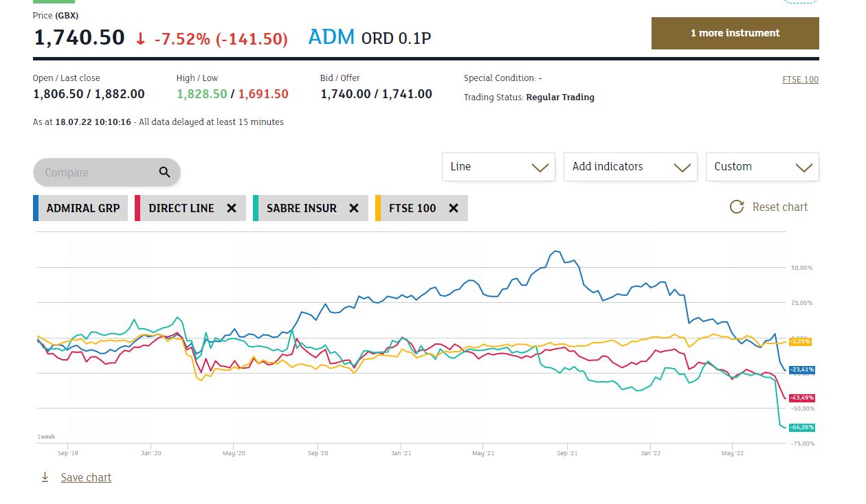Open the FTSE 100 index link

point(800,79)
